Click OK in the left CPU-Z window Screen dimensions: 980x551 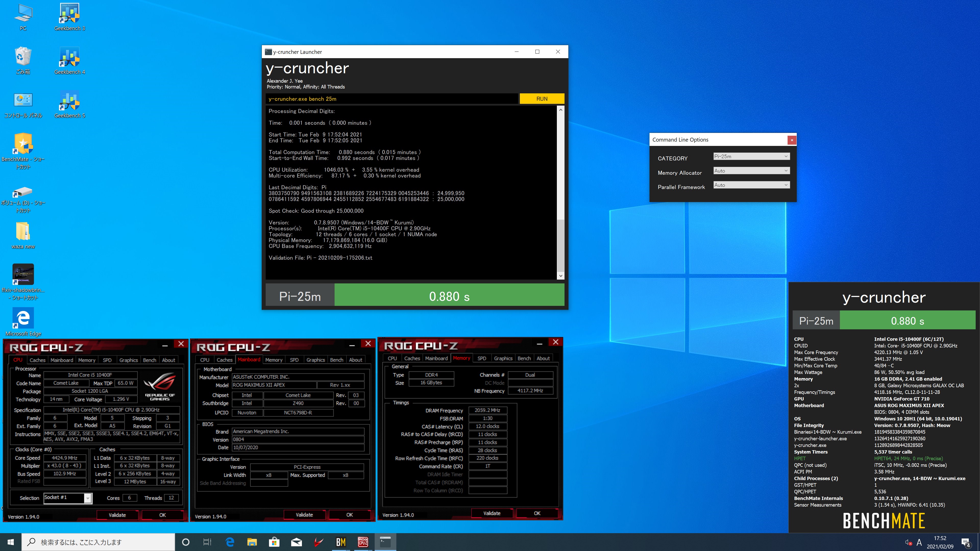pos(163,515)
